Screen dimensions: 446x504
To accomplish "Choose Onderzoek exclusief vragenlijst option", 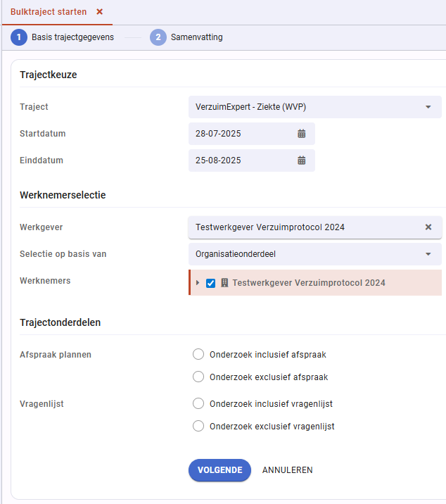I will point(198,426).
